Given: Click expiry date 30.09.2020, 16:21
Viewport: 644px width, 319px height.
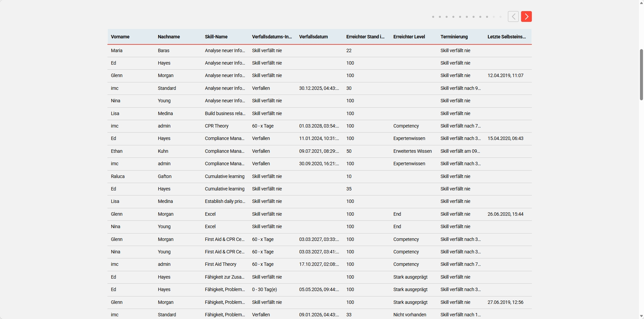Looking at the screenshot, I should coord(319,164).
